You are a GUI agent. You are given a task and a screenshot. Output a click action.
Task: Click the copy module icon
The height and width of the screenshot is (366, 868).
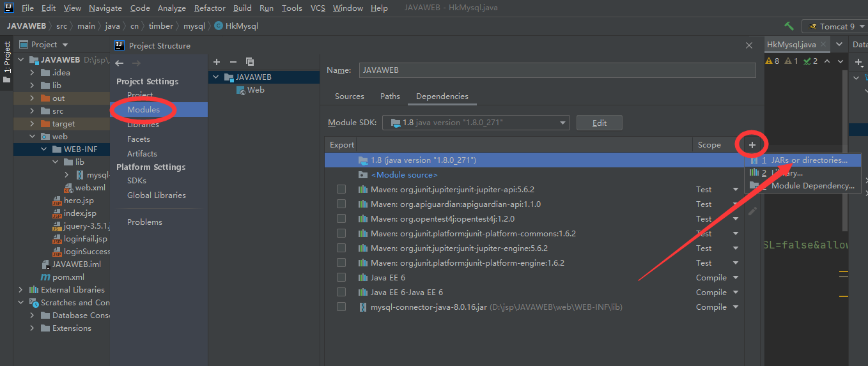click(250, 62)
